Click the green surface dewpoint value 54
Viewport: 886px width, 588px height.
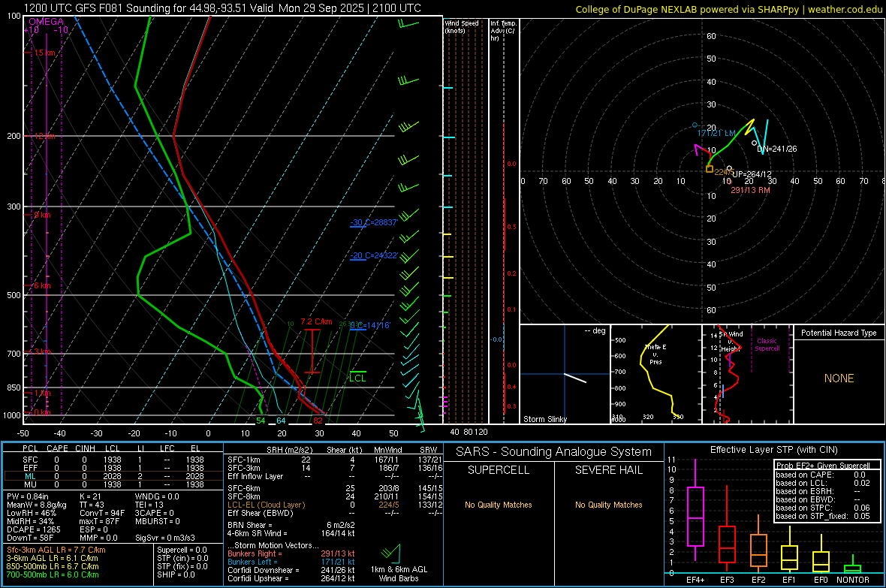click(261, 421)
